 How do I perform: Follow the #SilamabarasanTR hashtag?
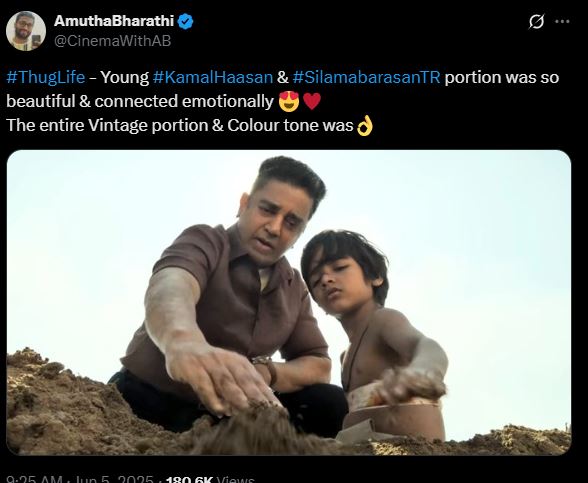pyautogui.click(x=366, y=77)
